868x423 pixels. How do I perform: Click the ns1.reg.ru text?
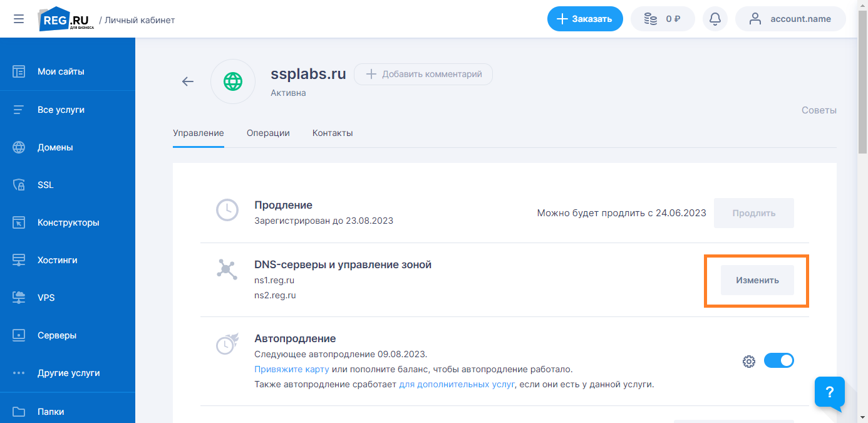275,281
